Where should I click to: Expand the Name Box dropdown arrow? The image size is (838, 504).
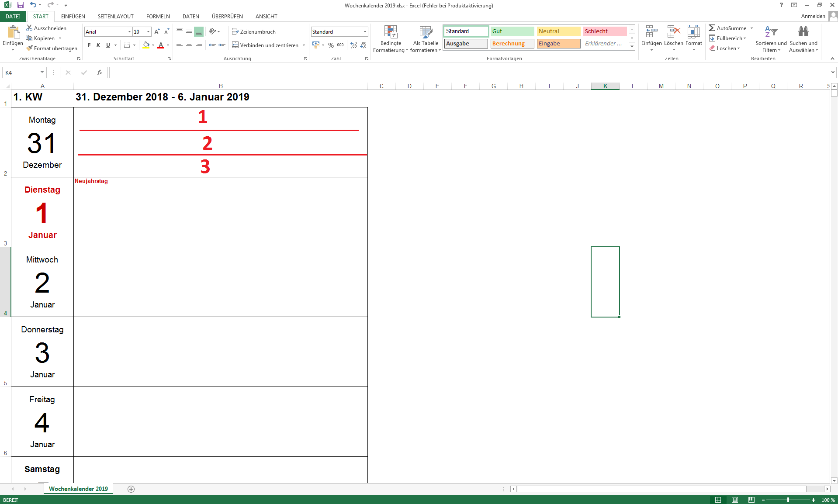(42, 72)
